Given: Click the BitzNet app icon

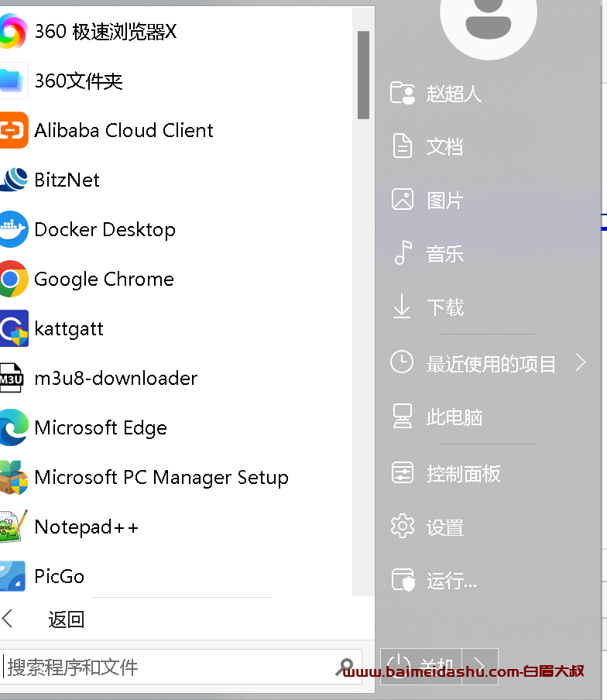Looking at the screenshot, I should tap(13, 180).
